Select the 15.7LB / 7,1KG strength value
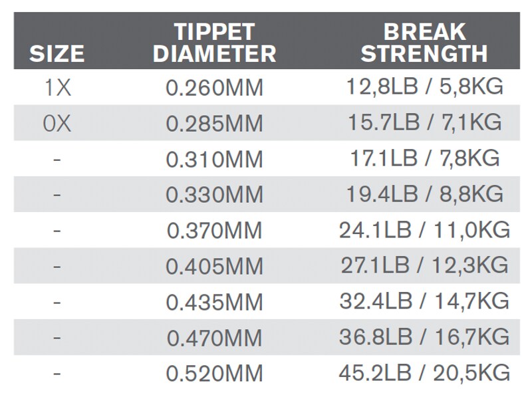532x397 pixels. pyautogui.click(x=424, y=122)
